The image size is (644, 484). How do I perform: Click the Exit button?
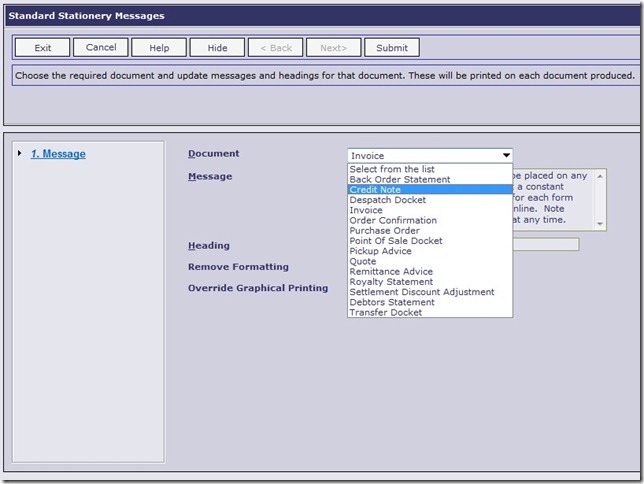coord(42,48)
